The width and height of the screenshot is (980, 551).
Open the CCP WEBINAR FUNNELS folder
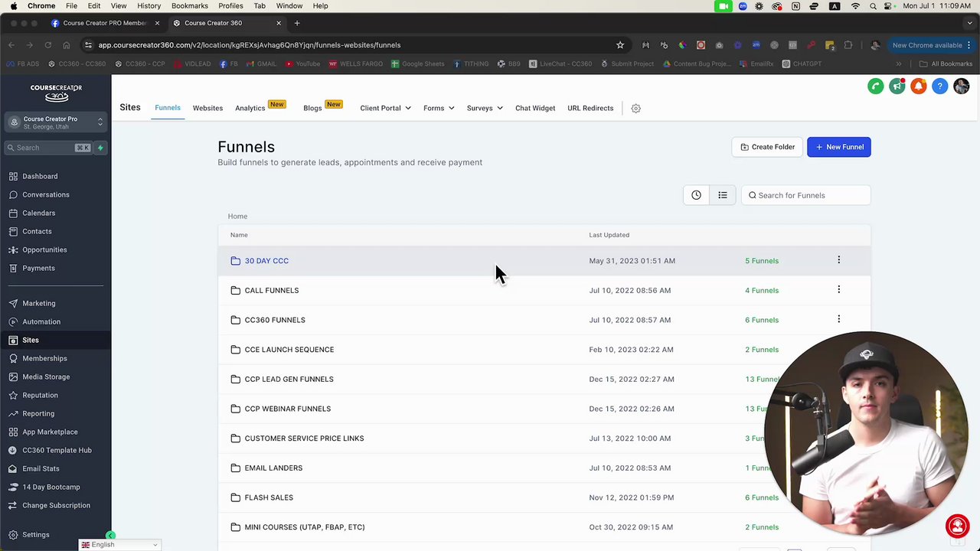pyautogui.click(x=287, y=409)
